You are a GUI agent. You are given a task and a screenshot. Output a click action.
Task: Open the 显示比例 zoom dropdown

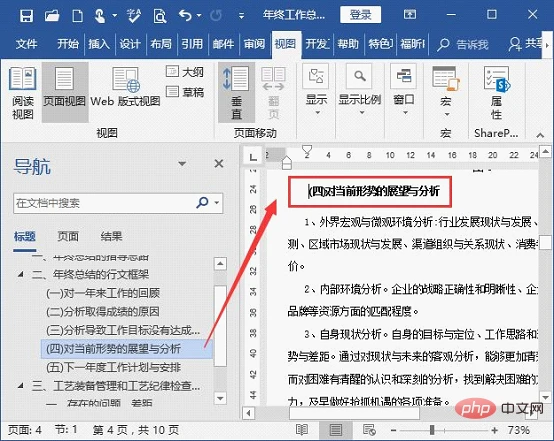click(360, 90)
